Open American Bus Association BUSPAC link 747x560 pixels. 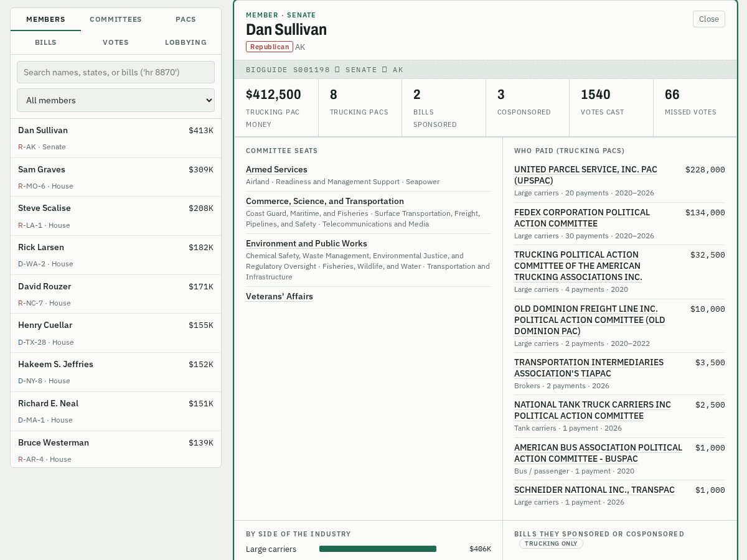(598, 453)
